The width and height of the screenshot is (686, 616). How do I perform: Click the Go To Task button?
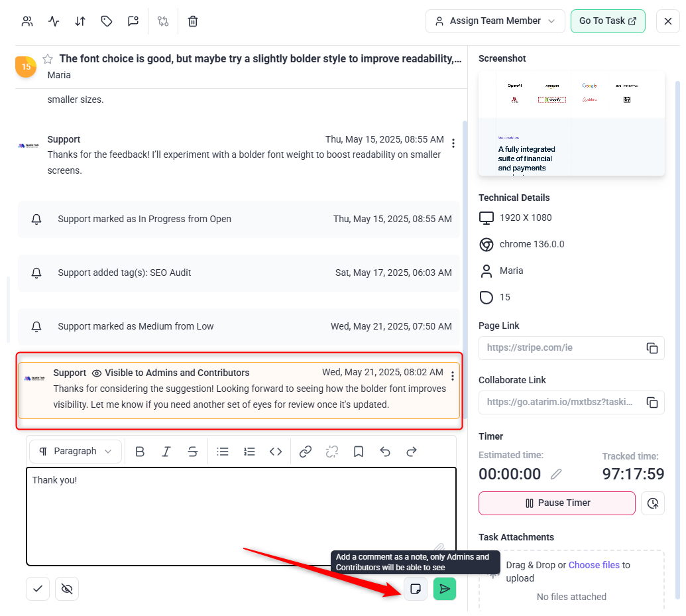(607, 21)
